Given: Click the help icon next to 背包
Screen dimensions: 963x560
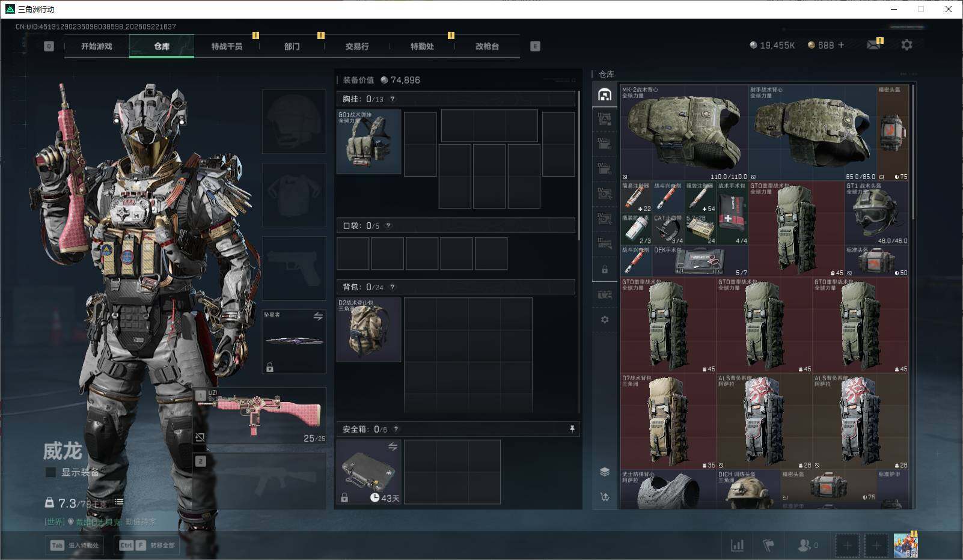Looking at the screenshot, I should pyautogui.click(x=393, y=287).
